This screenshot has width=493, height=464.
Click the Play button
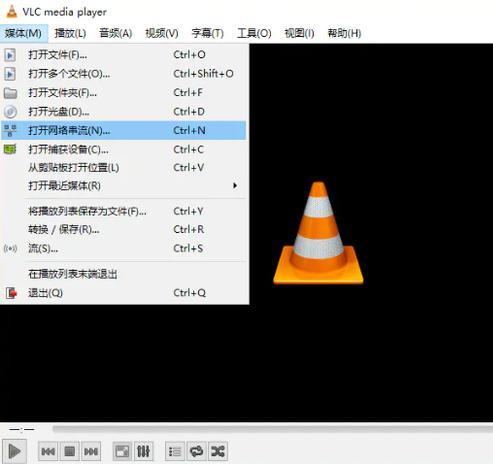click(x=14, y=451)
